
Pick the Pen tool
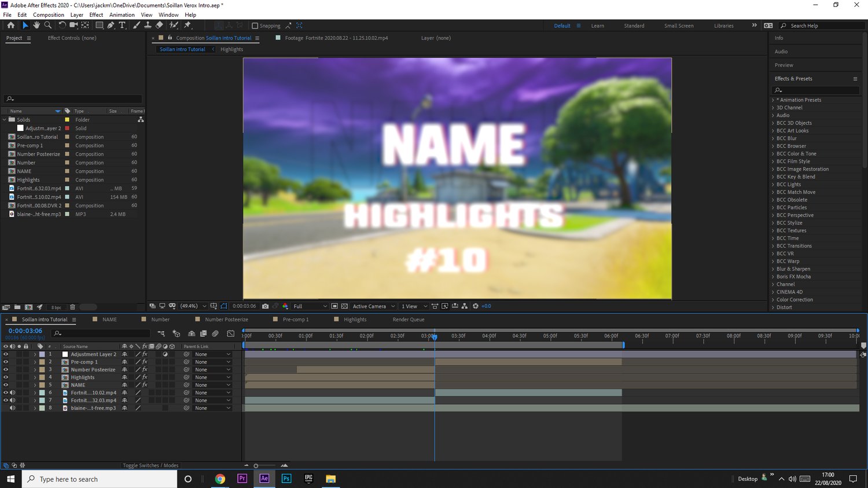tap(111, 25)
